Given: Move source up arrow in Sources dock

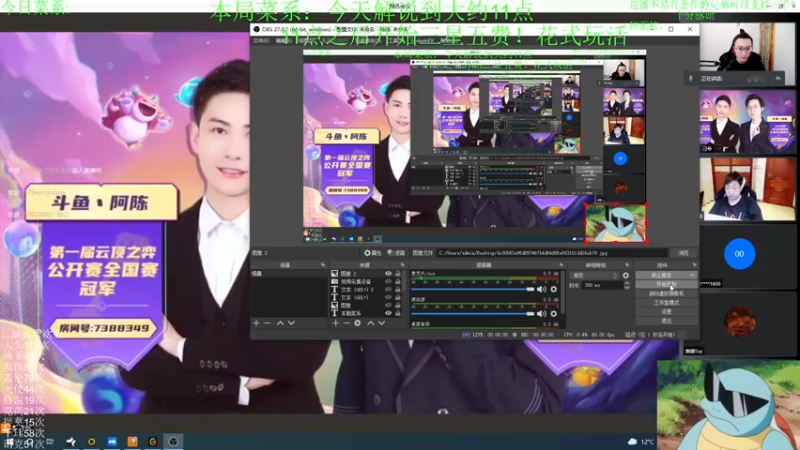Looking at the screenshot, I should [x=370, y=323].
